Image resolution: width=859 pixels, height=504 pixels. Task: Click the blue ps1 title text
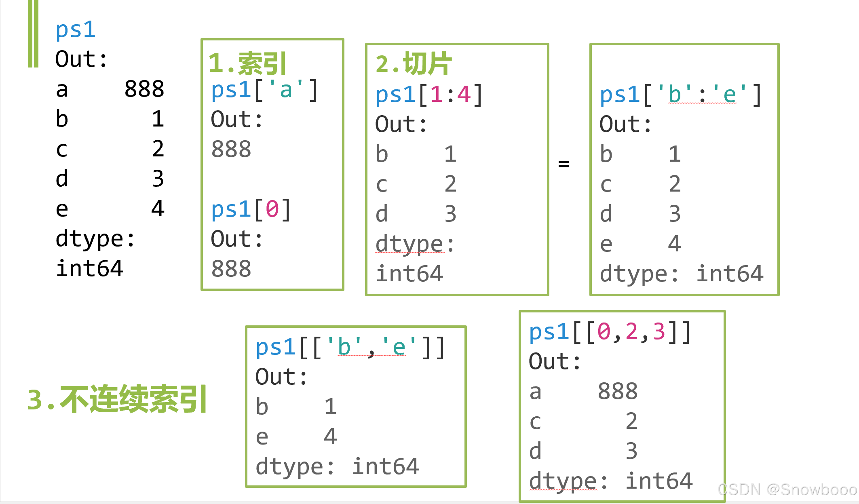tap(75, 30)
